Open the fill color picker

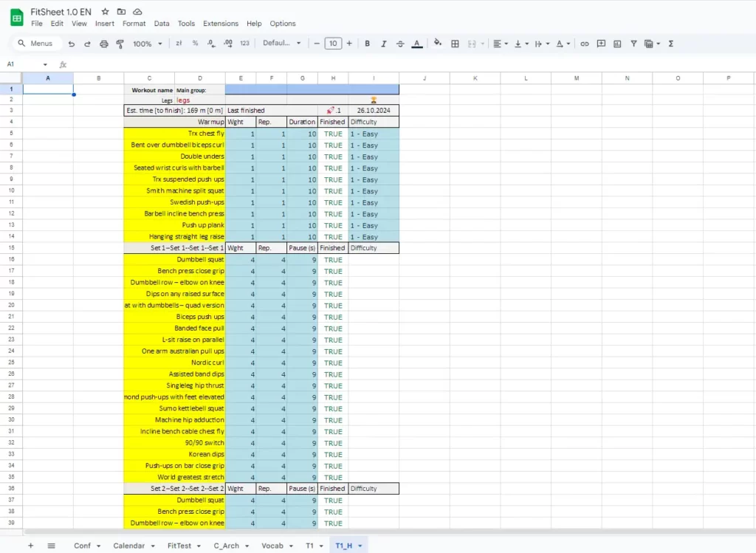coord(438,44)
